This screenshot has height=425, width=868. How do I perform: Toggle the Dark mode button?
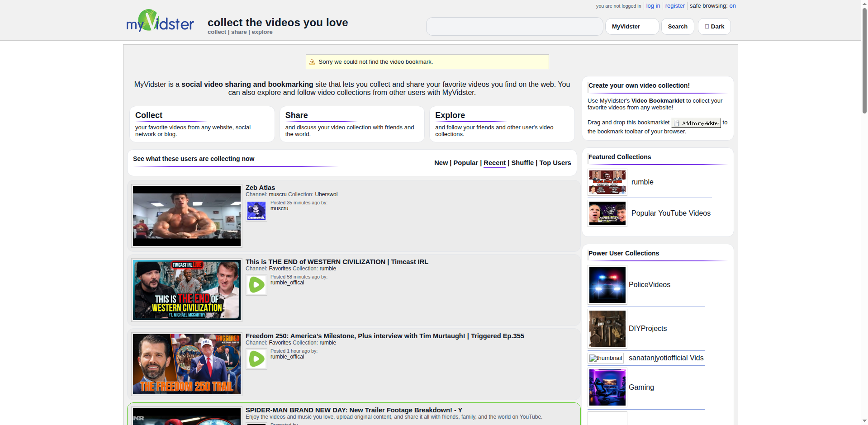(714, 27)
